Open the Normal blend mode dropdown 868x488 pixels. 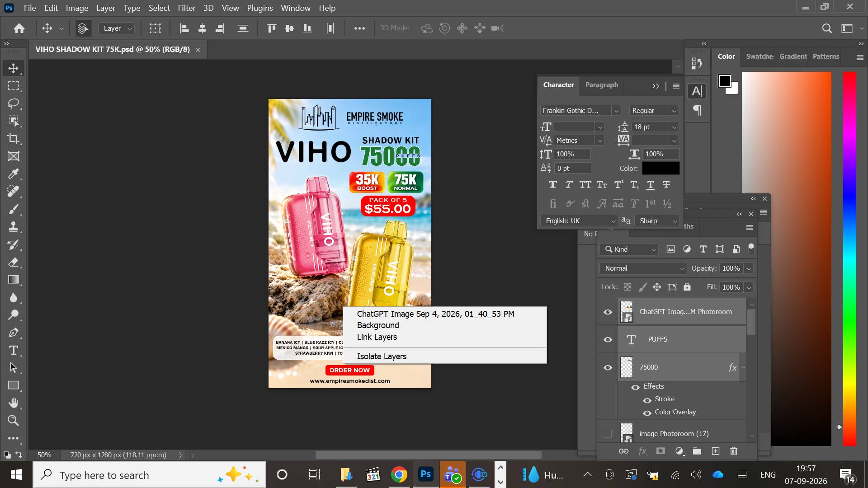643,268
